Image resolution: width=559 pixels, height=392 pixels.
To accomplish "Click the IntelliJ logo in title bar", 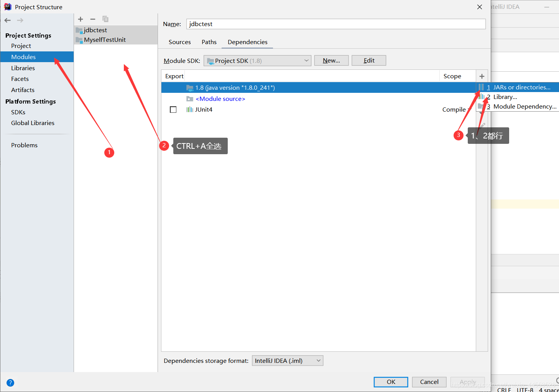I will click(8, 7).
